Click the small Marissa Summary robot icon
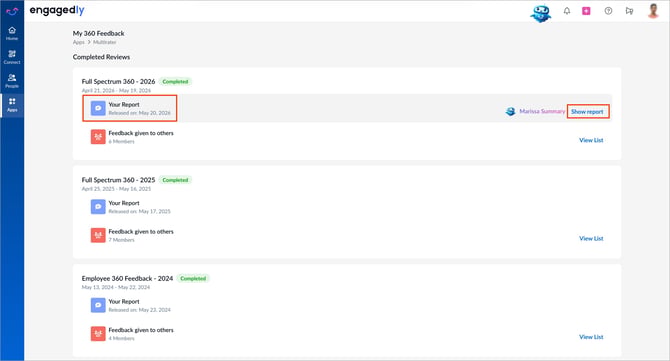 tap(510, 112)
